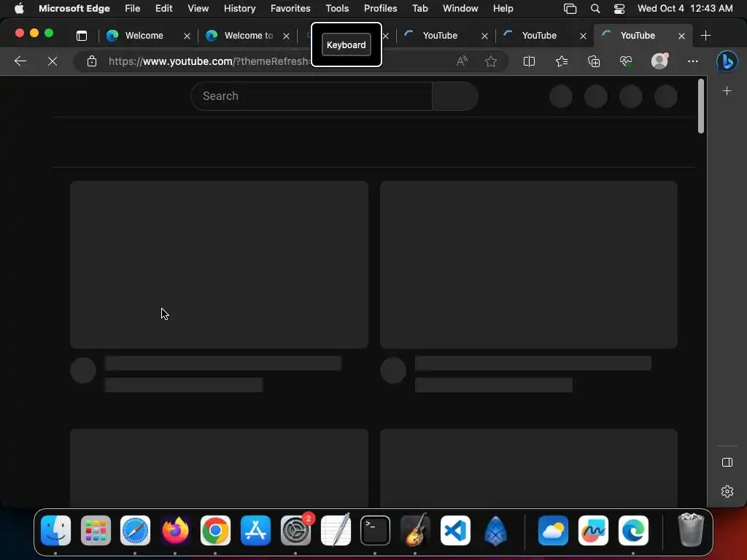Toggle the sidebar visibility button
747x560 pixels.
pyautogui.click(x=727, y=462)
